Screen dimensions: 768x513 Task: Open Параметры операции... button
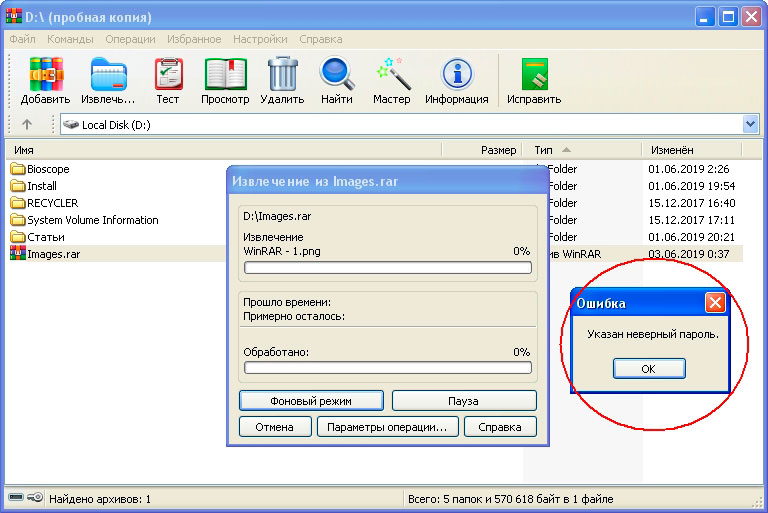(387, 427)
